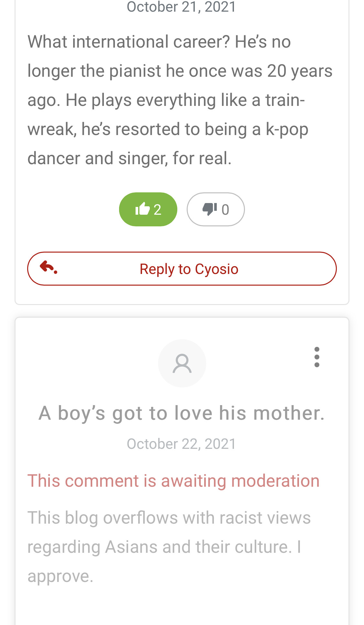This screenshot has height=625, width=364.
Task: Click the dislike count number 0
Action: 225,210
